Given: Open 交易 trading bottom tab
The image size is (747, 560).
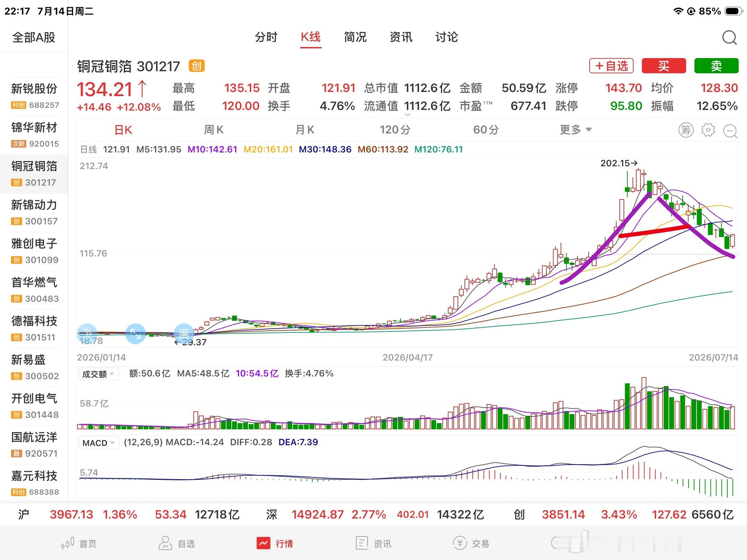Looking at the screenshot, I should 471,543.
